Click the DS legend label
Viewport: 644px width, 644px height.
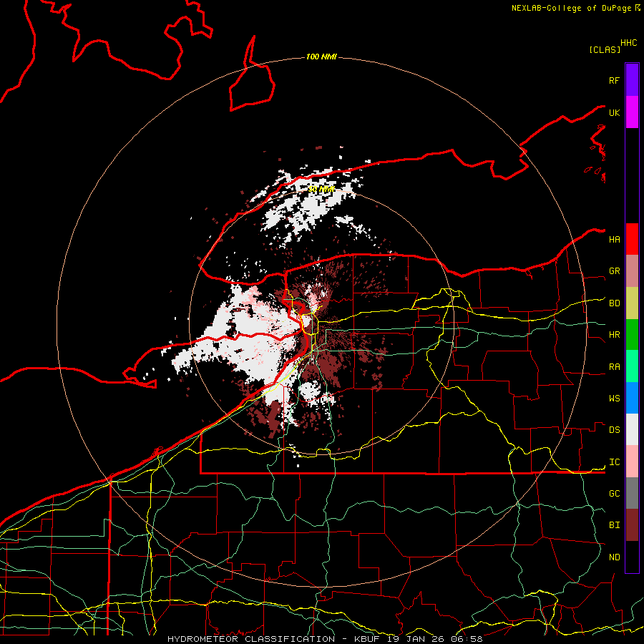coord(614,430)
